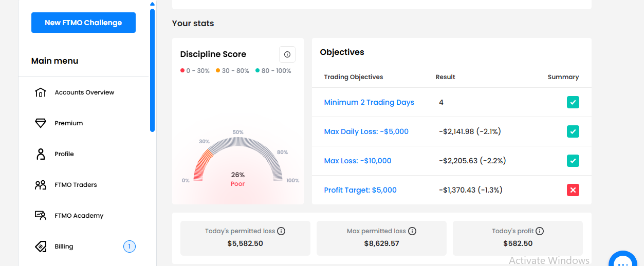Click info icon beside Today's permitted loss
Screen dimensions: 644x266
coord(281,231)
